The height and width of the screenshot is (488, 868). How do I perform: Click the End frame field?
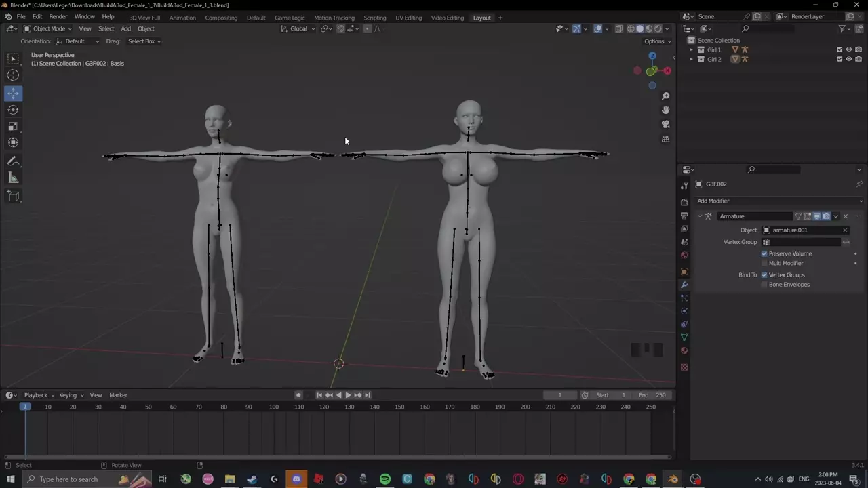coord(653,395)
